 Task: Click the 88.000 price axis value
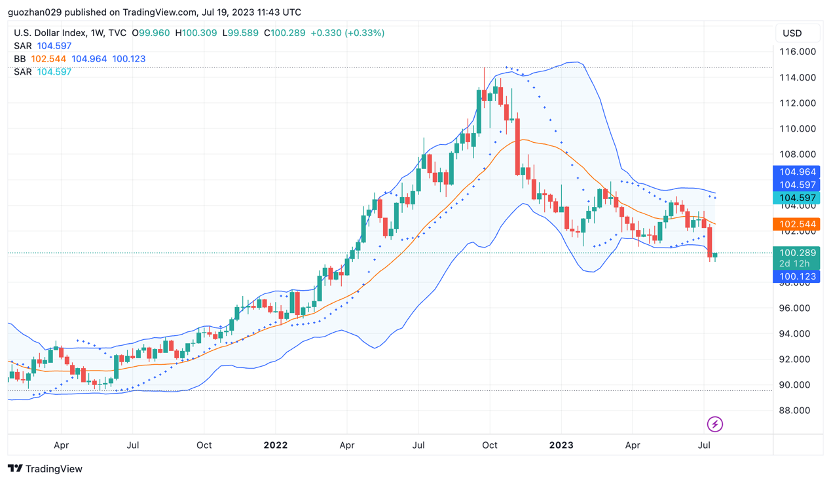(x=797, y=410)
